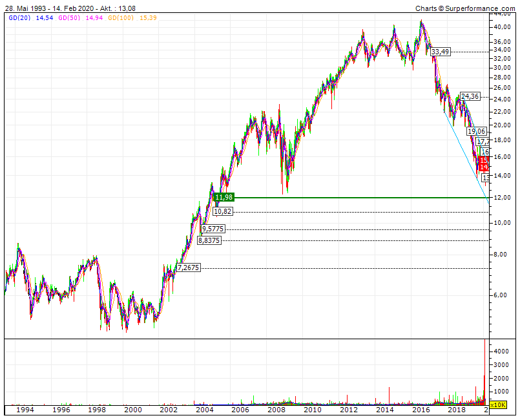Click the 2000 volume axis tick
The width and height of the screenshot is (520, 420).
click(501, 379)
